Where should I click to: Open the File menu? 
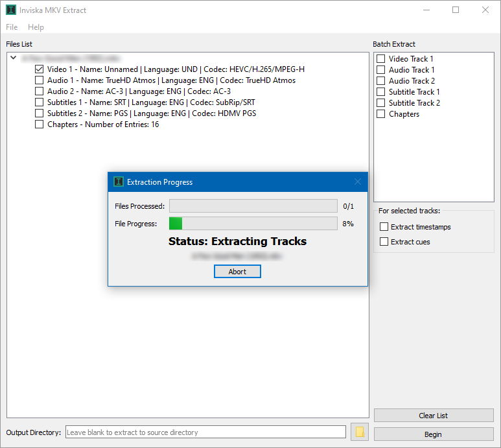[x=12, y=27]
